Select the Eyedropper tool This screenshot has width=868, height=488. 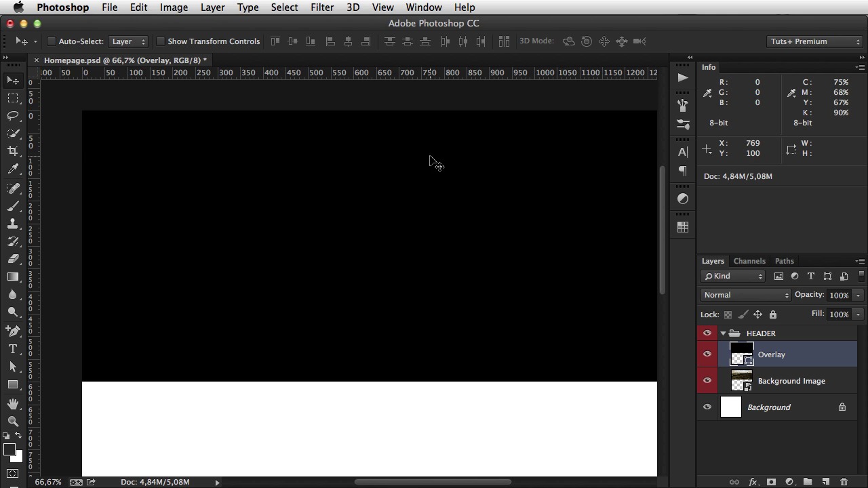(x=13, y=169)
